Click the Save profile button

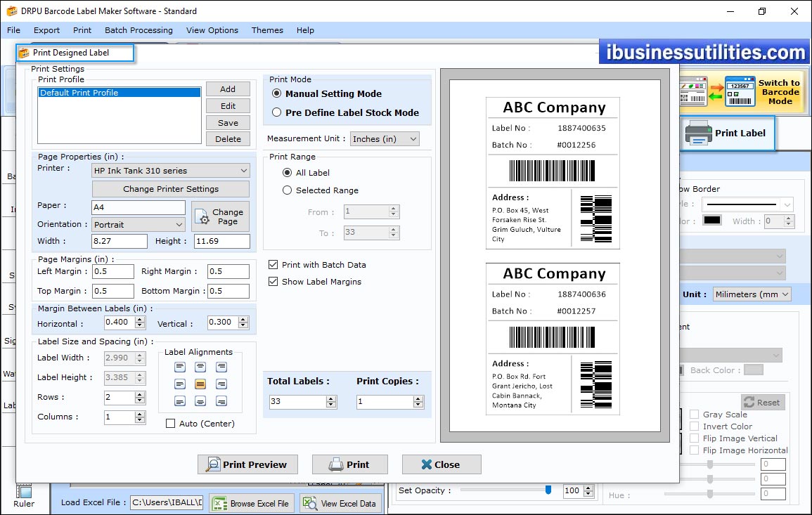pyautogui.click(x=228, y=122)
